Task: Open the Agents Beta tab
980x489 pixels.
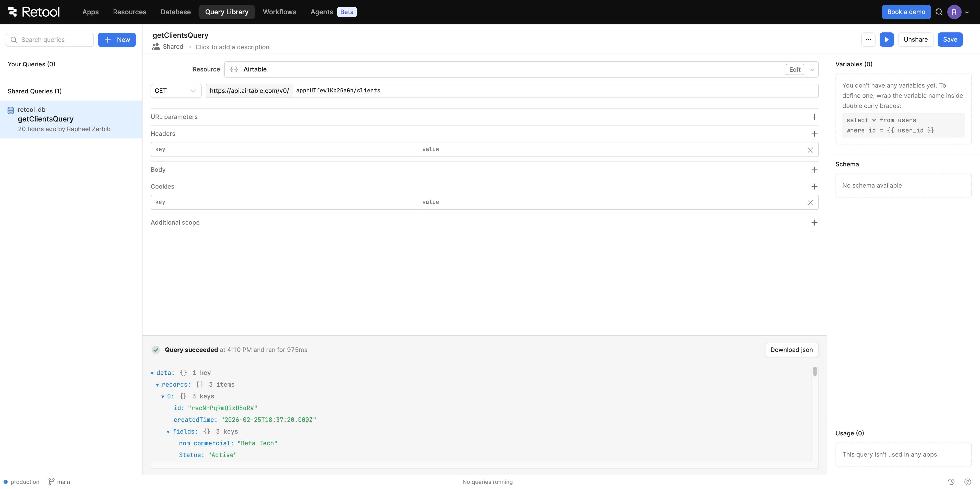Action: point(333,12)
